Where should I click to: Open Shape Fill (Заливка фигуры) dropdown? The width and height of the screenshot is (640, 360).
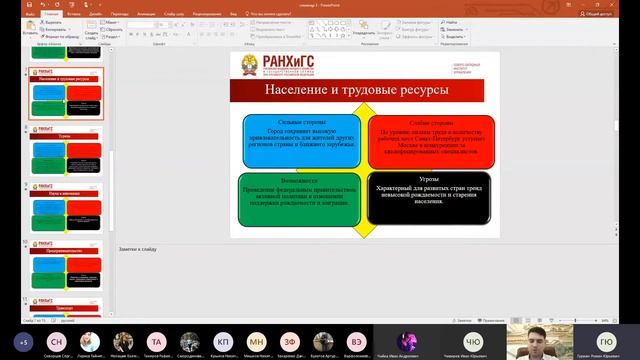point(414,22)
